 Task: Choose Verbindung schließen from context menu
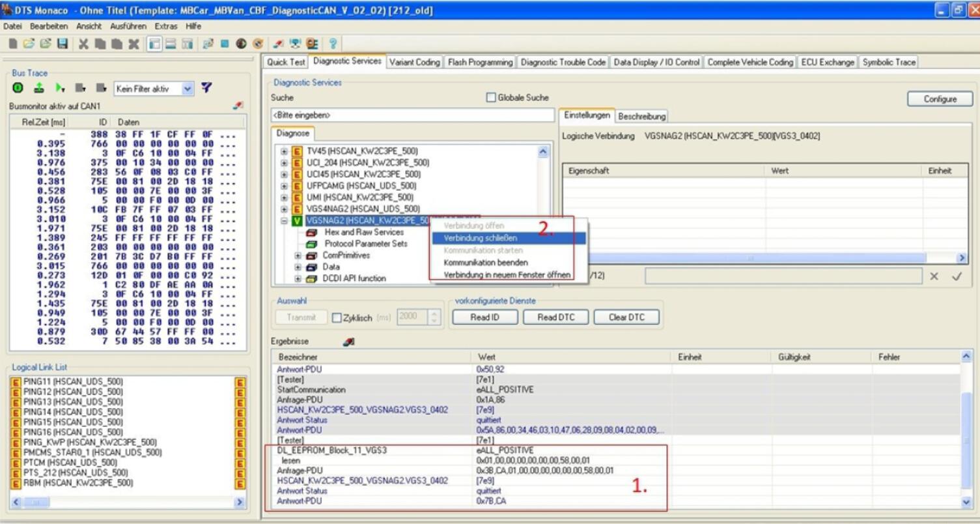click(x=508, y=239)
